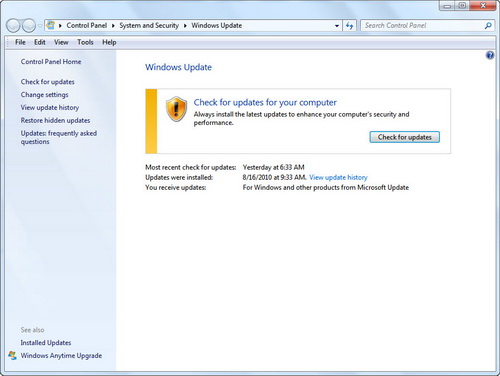Screen dimensions: 500x376
Task: Click the Check for updates button
Action: 404,137
